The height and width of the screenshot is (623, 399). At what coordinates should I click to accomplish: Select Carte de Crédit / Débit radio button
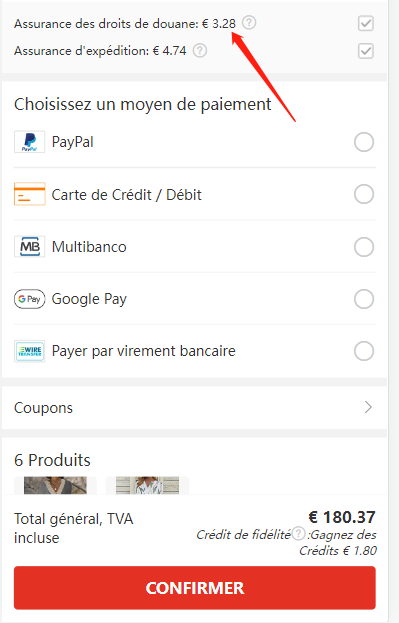(364, 194)
